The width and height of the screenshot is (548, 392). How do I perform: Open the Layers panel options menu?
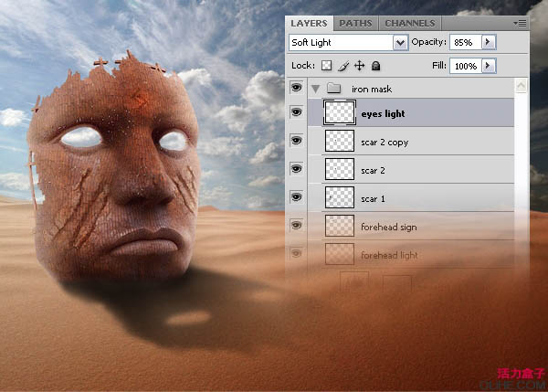[520, 24]
